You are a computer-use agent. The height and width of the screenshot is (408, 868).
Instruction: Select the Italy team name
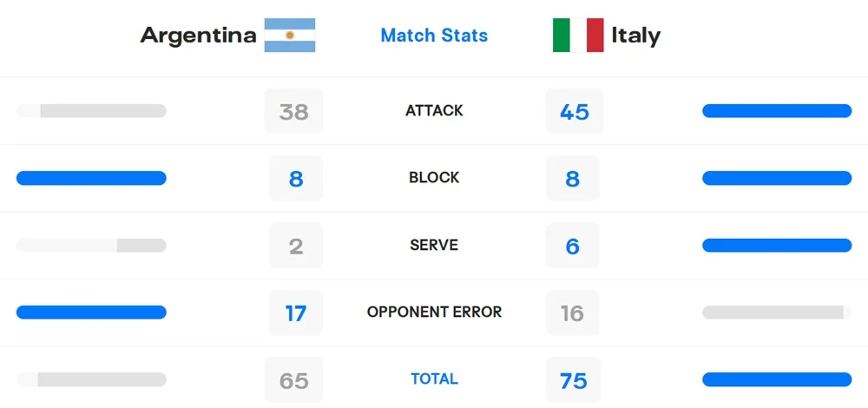(x=635, y=36)
